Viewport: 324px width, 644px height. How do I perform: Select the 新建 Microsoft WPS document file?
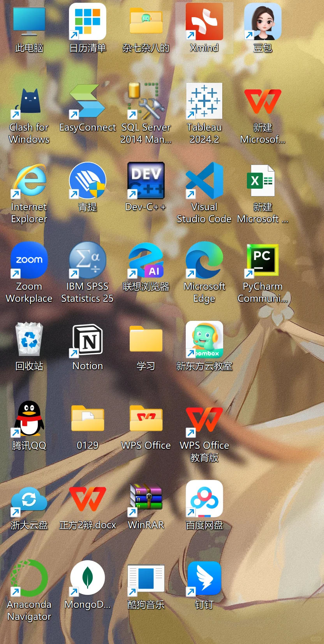[x=263, y=101]
